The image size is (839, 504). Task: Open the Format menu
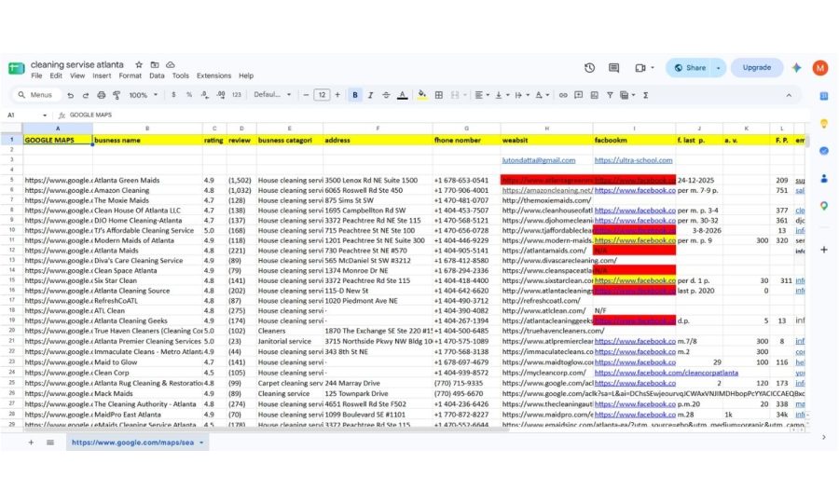(x=130, y=75)
